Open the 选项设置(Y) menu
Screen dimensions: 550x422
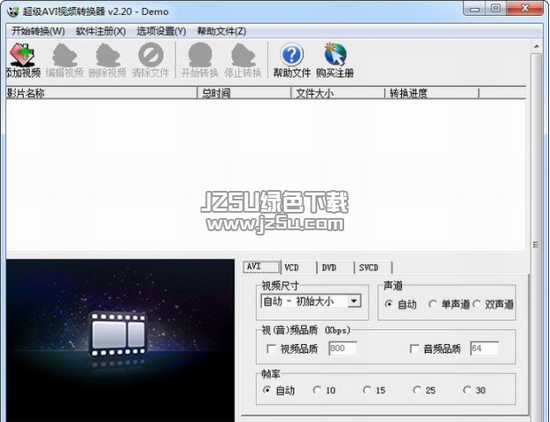(x=161, y=31)
